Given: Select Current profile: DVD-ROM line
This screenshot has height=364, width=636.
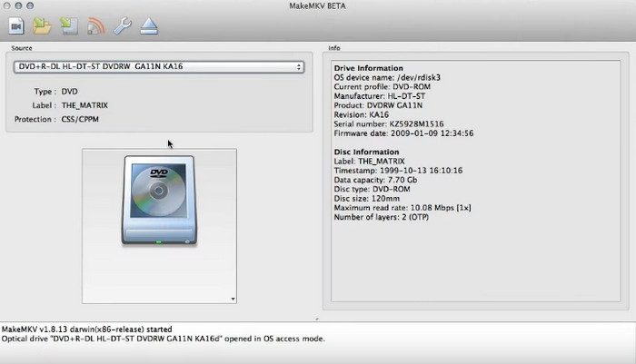Looking at the screenshot, I should (x=383, y=87).
